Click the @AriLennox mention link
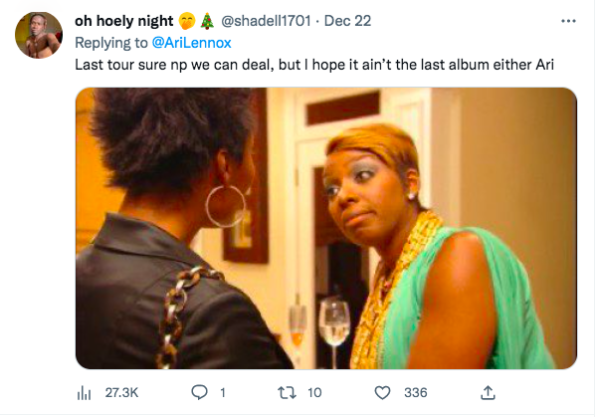Screen dimensions: 595x417 [191, 42]
